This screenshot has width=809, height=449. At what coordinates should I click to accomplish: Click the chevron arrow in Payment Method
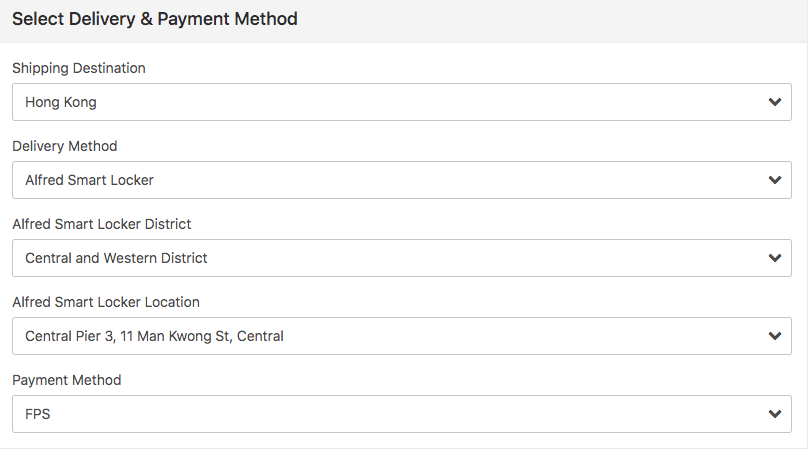point(774,414)
